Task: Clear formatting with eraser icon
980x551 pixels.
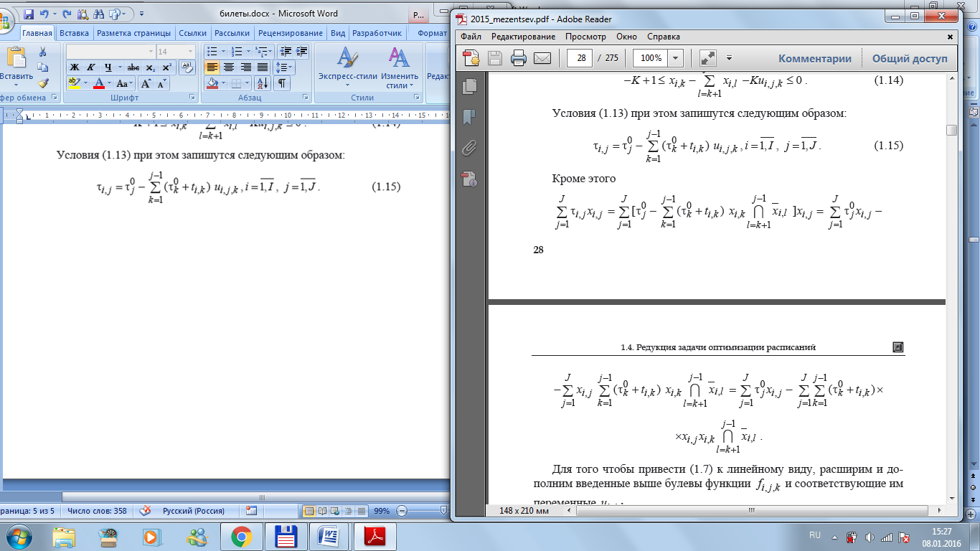Action: 187,67
